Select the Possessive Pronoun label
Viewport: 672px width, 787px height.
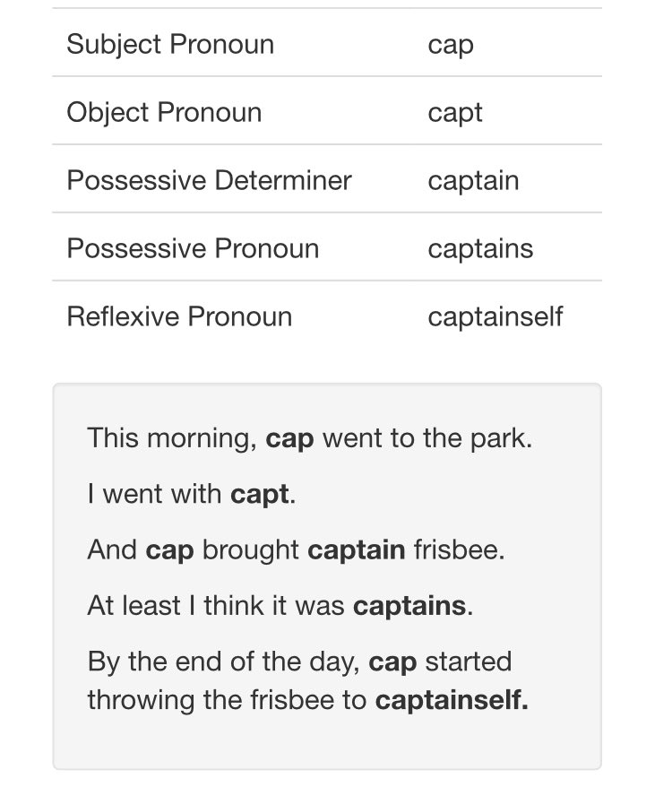click(x=193, y=248)
